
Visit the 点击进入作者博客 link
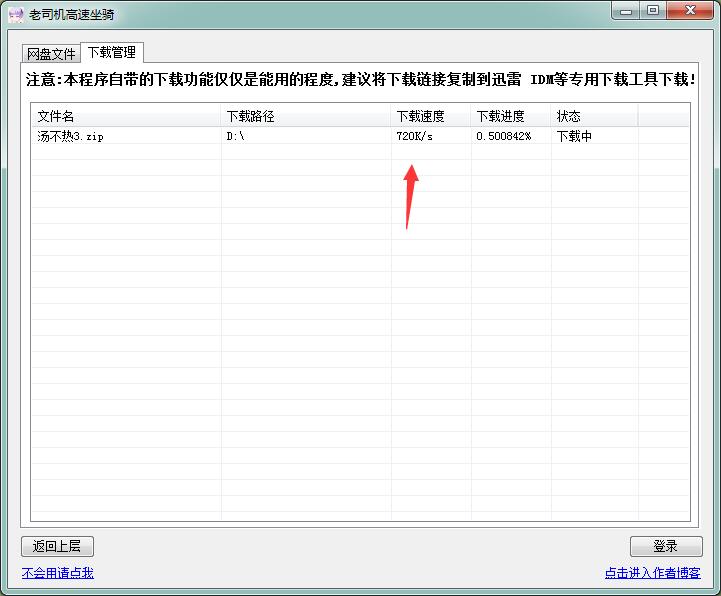[652, 573]
